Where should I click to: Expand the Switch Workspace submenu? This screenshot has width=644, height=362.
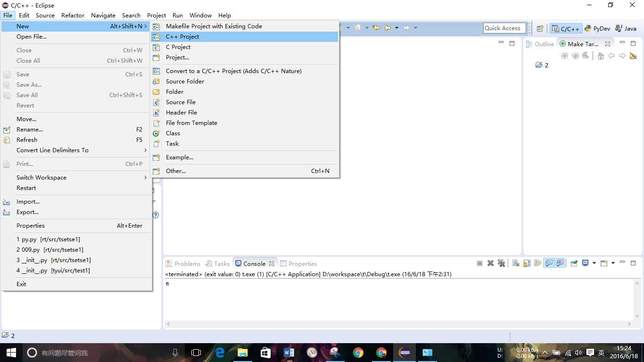point(146,178)
